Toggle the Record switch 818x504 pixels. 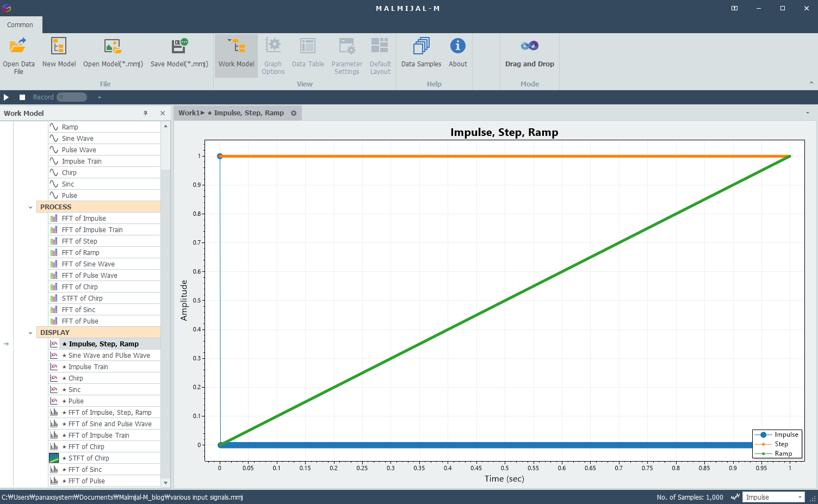click(x=72, y=97)
